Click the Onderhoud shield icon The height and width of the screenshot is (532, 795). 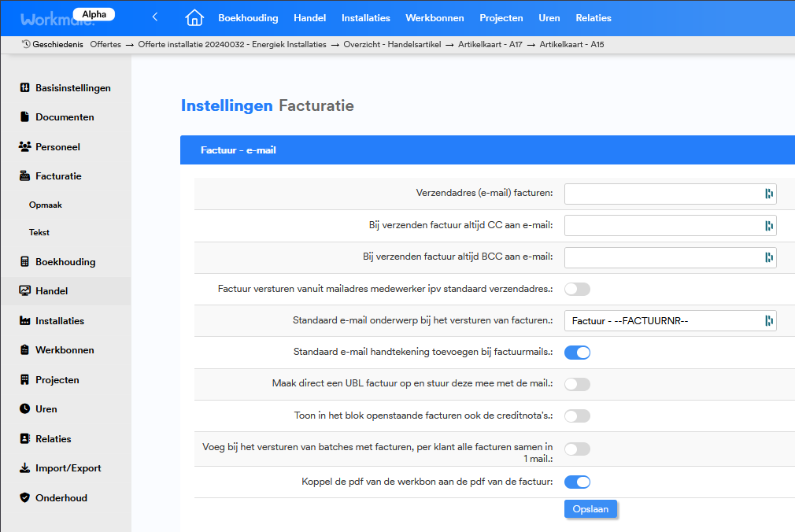tap(24, 498)
